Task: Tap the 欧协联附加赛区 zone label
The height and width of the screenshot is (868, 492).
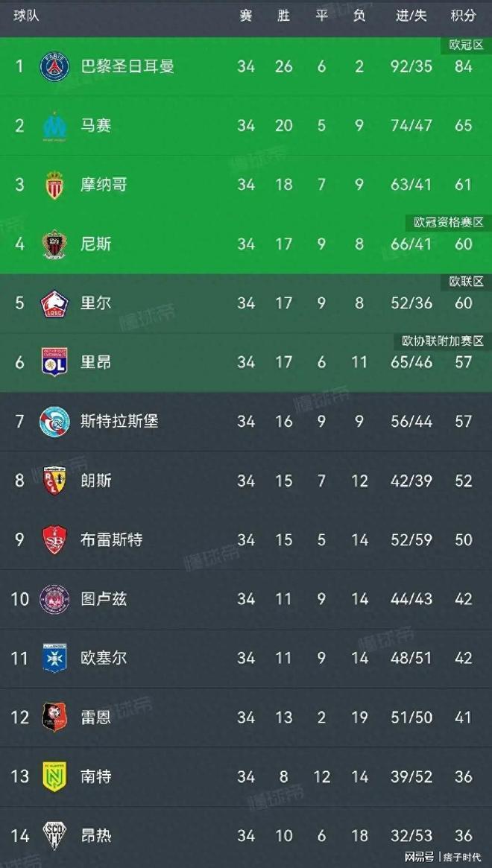Action: pos(443,341)
